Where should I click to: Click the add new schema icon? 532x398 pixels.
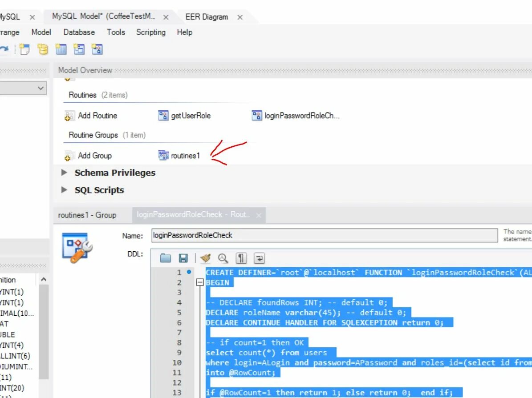[x=42, y=49]
